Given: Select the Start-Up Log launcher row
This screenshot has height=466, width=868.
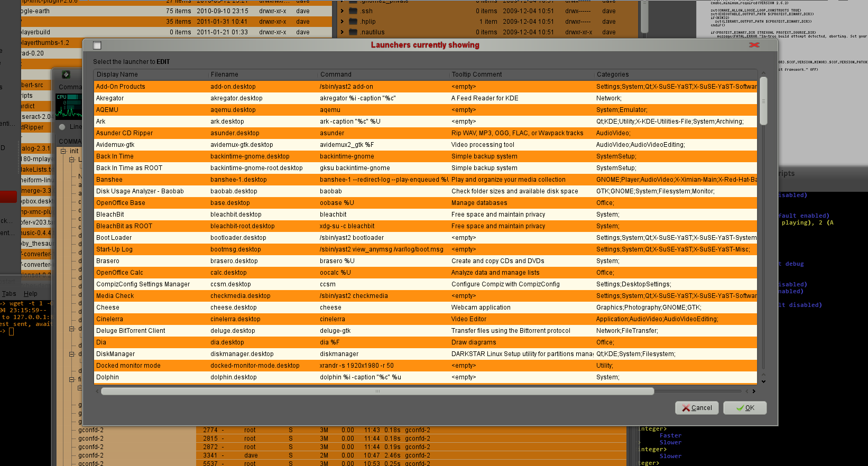Looking at the screenshot, I should [x=426, y=249].
